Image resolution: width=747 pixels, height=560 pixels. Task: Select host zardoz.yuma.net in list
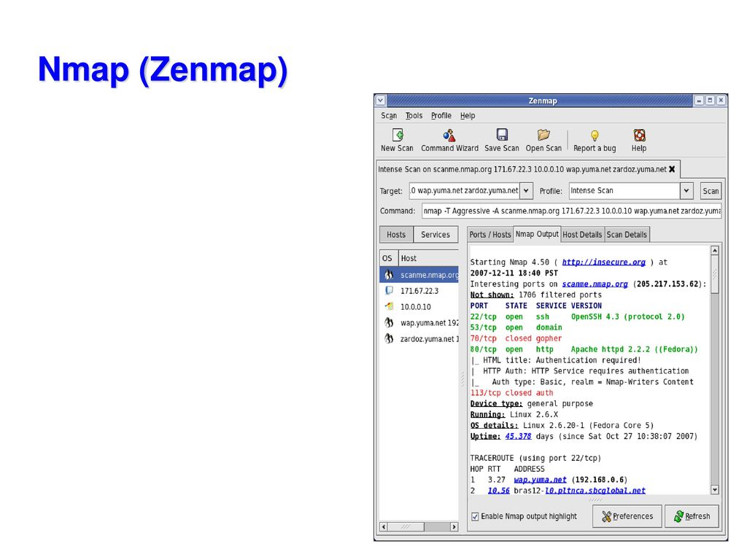click(x=419, y=338)
